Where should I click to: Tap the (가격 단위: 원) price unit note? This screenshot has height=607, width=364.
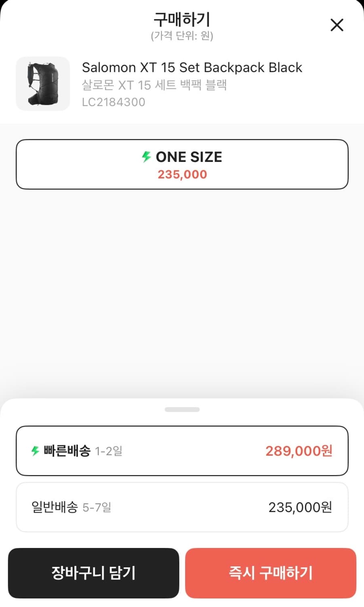pos(182,36)
